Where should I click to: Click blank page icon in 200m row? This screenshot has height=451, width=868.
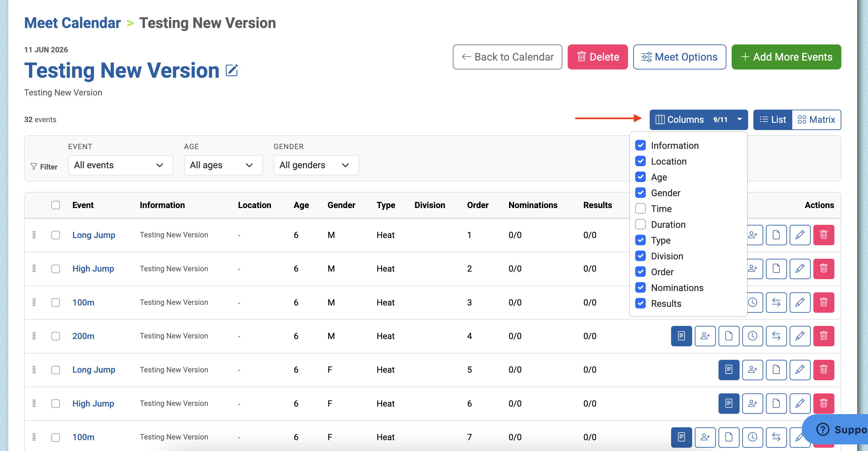(729, 336)
